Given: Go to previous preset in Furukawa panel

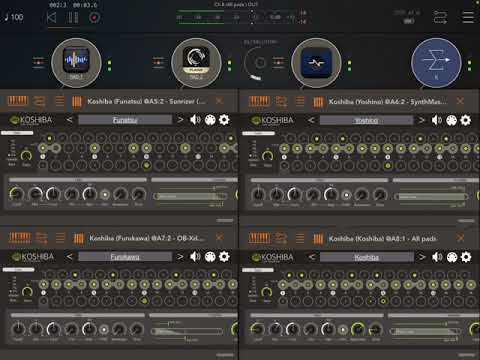Looking at the screenshot, I should (69, 257).
